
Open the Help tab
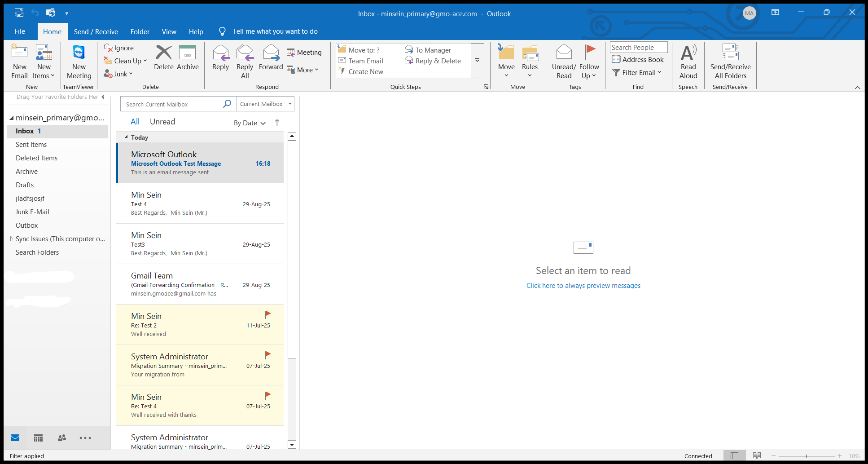(196, 31)
